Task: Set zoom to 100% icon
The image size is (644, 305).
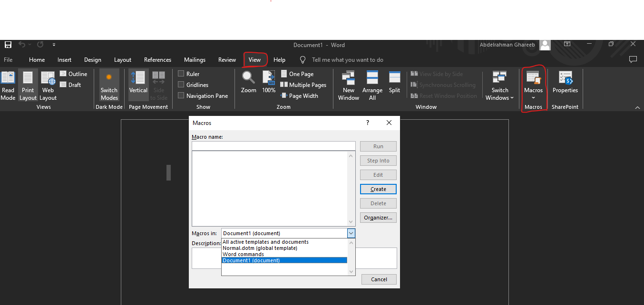Action: pyautogui.click(x=269, y=77)
